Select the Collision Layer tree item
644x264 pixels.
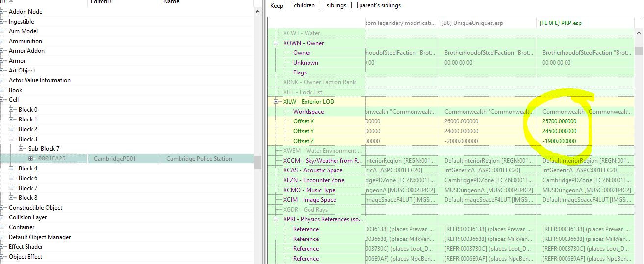pos(27,217)
